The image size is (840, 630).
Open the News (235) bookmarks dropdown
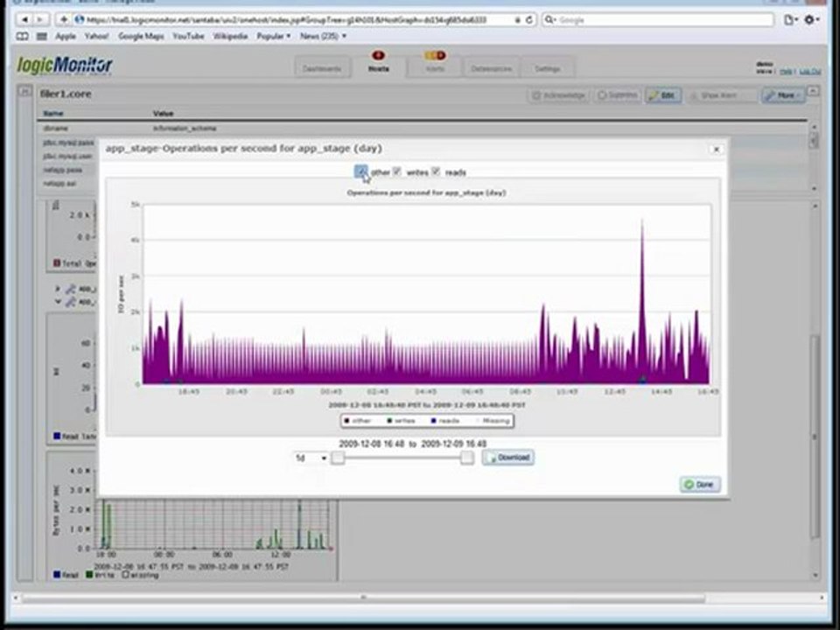tap(323, 37)
